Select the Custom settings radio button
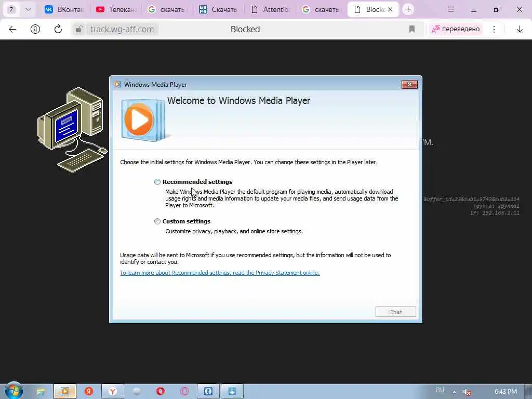This screenshot has height=399, width=532. [x=157, y=221]
